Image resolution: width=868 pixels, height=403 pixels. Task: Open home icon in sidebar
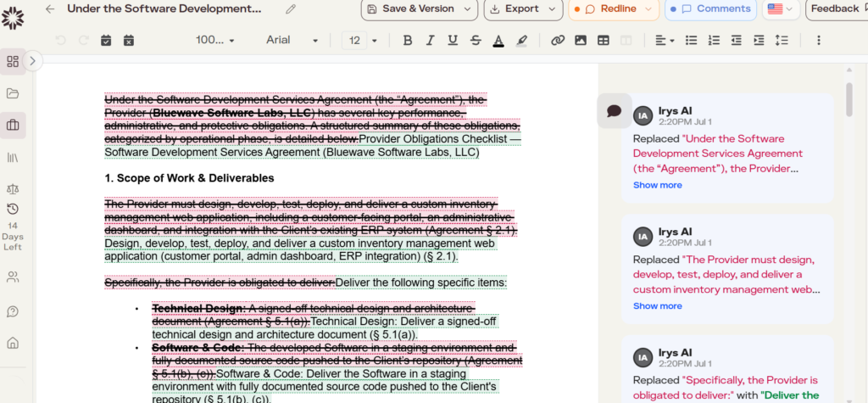pyautogui.click(x=13, y=344)
